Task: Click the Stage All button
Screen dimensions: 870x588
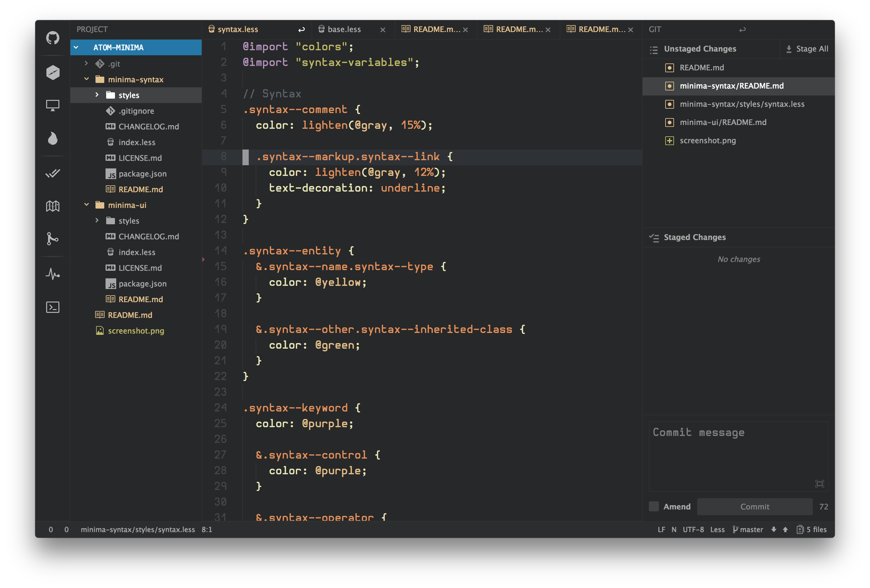Action: point(807,49)
